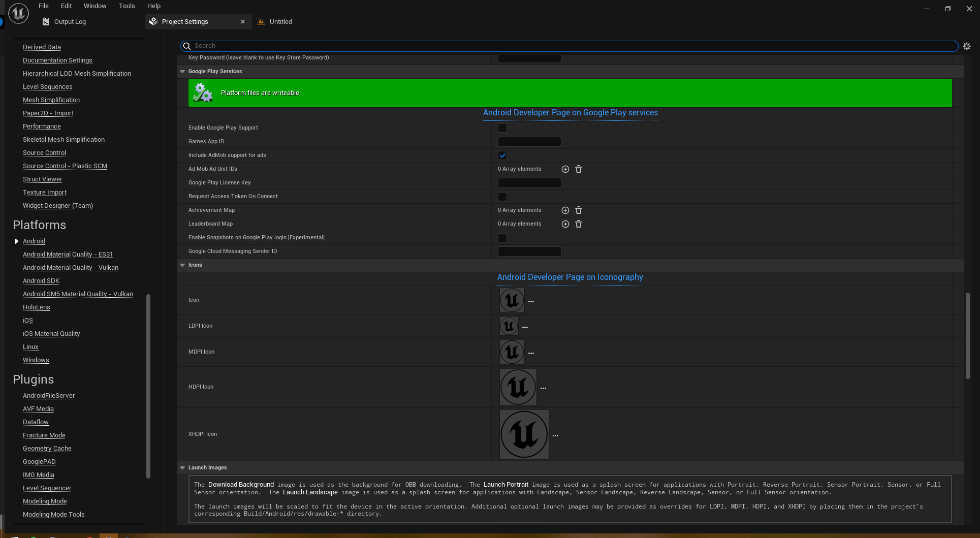Open Android Developer Page on Google Play services
The height and width of the screenshot is (538, 980).
(570, 113)
